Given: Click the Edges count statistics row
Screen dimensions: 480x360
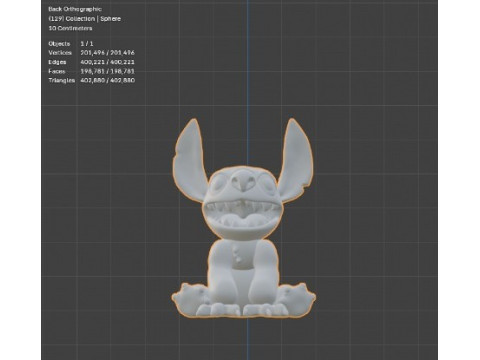Looking at the screenshot, I should [92, 62].
